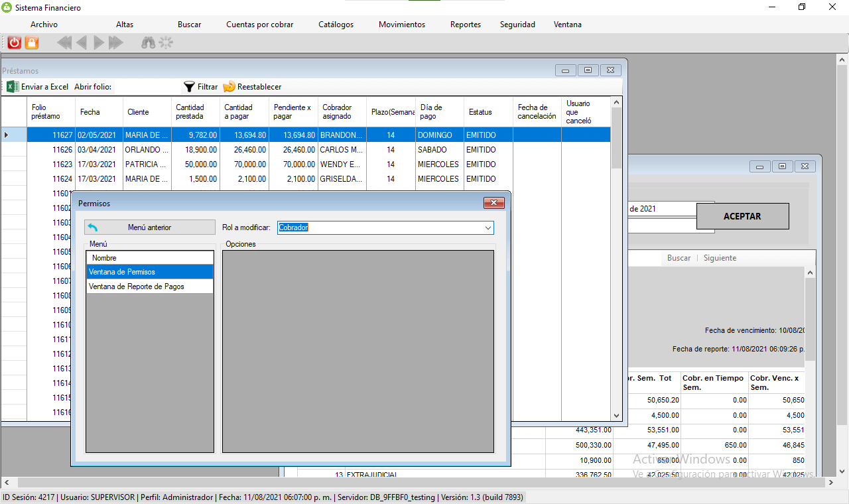This screenshot has width=849, height=504.
Task: Open the Catálogos menu
Action: [336, 25]
